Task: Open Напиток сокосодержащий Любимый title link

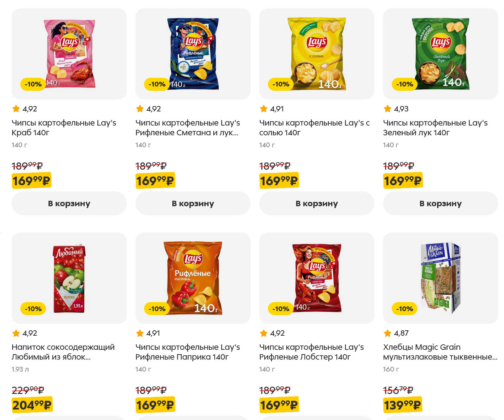Action: coord(63,352)
